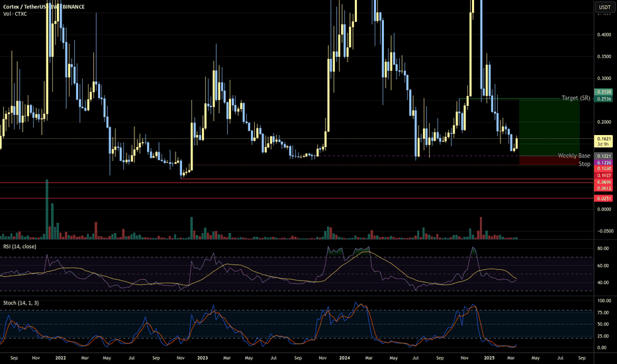Select the green target zone of long position
617x364 pixels.
click(549, 128)
